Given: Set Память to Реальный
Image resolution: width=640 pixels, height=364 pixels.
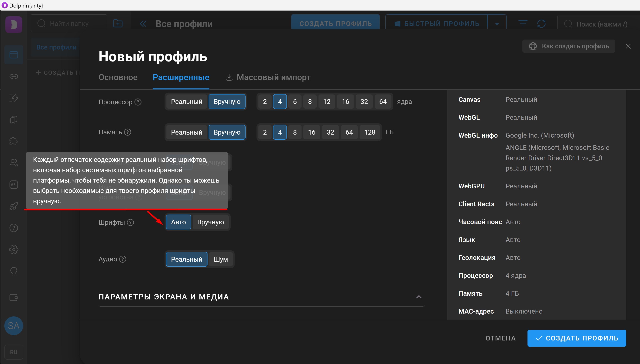Looking at the screenshot, I should (x=186, y=132).
